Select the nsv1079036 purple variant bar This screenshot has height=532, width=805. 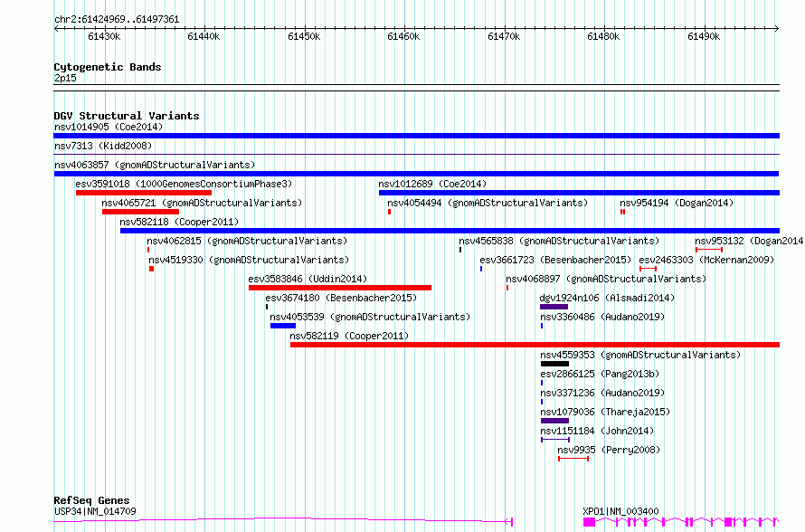coord(554,421)
